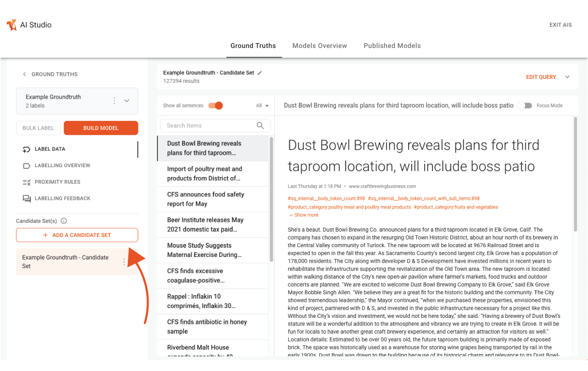Image resolution: width=588 pixels, height=371 pixels.
Task: Click tag product_category:fruits and vegetables
Action: pyautogui.click(x=456, y=207)
